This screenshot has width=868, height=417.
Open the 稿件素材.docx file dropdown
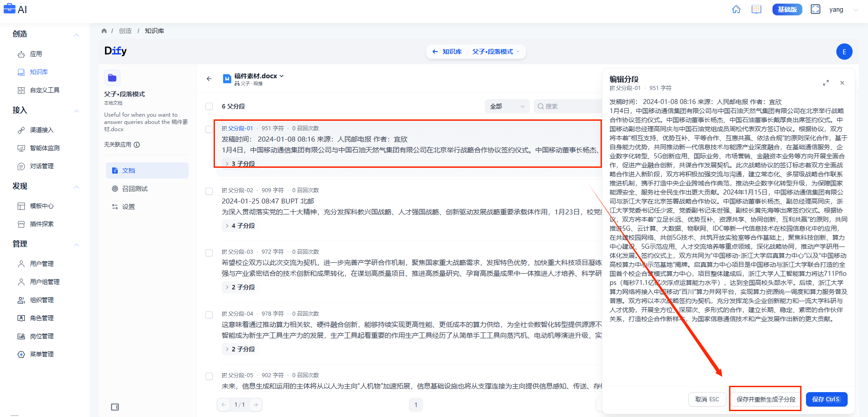click(x=281, y=76)
